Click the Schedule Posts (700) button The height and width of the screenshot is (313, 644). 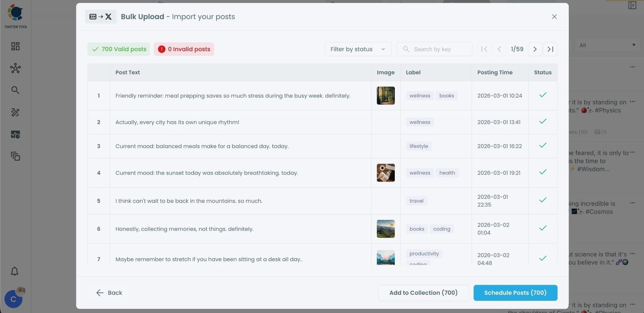pyautogui.click(x=515, y=293)
